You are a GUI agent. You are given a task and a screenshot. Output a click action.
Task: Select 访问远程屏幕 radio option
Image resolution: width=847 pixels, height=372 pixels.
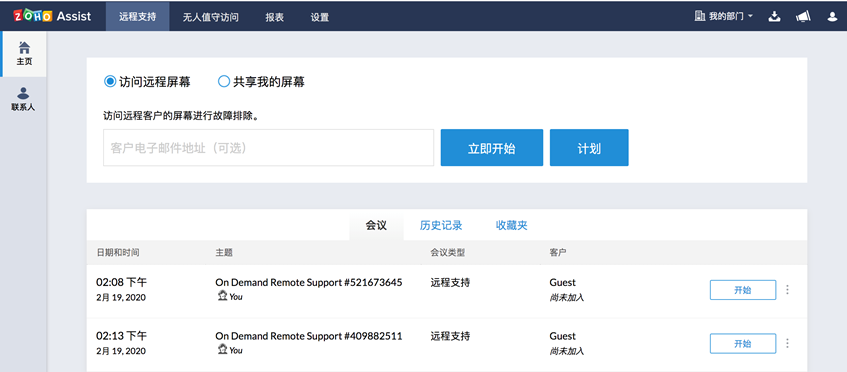pos(110,82)
